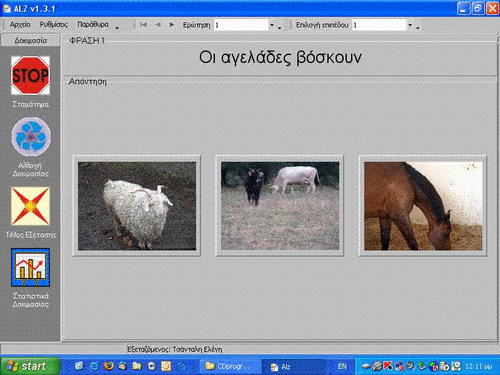The width and height of the screenshot is (500, 375).
Task: Choose the brown horse picture
Action: click(x=423, y=206)
